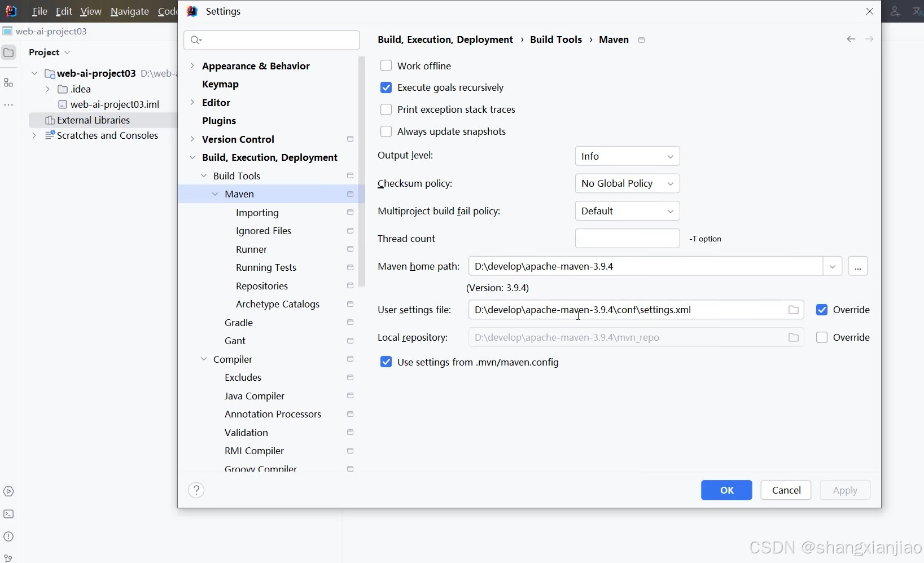Select Keymap settings page
This screenshot has width=924, height=563.
tap(220, 84)
